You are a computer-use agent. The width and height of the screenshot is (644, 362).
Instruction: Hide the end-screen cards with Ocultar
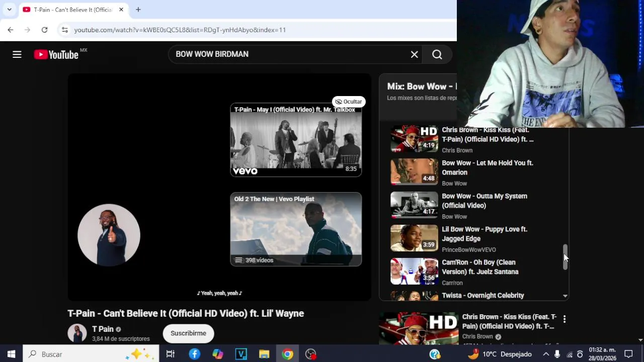coord(349,102)
